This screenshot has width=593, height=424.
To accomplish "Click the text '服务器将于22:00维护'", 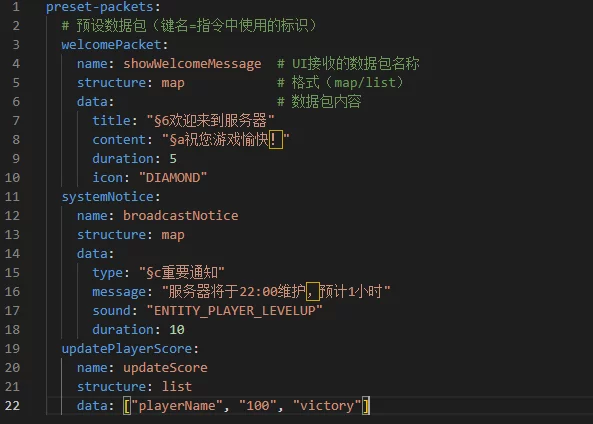I will [237, 292].
